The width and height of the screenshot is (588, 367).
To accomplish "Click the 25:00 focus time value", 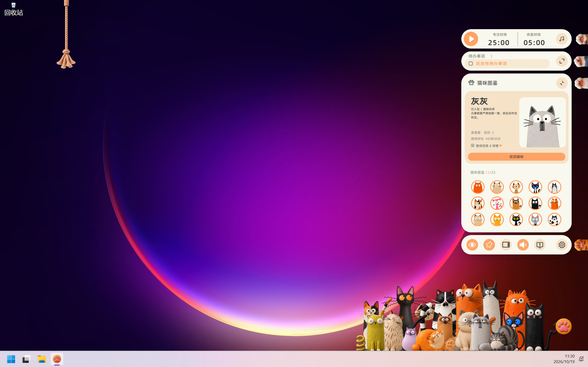I will (x=499, y=43).
